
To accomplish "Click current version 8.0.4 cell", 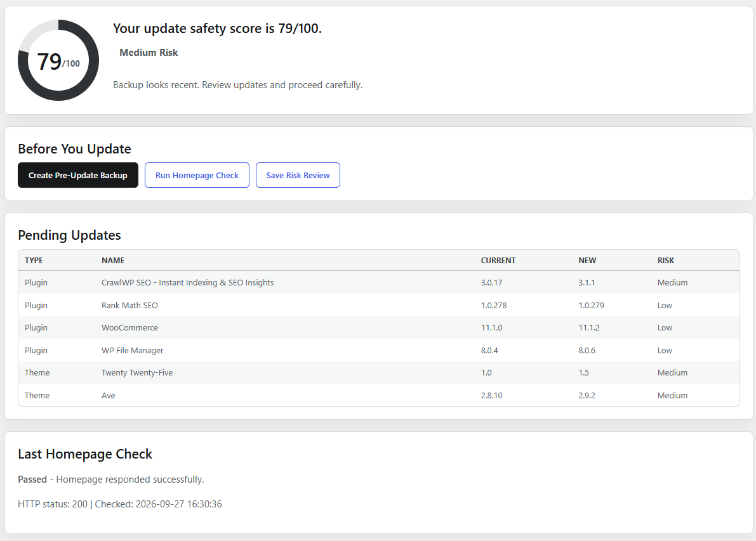I will click(489, 350).
